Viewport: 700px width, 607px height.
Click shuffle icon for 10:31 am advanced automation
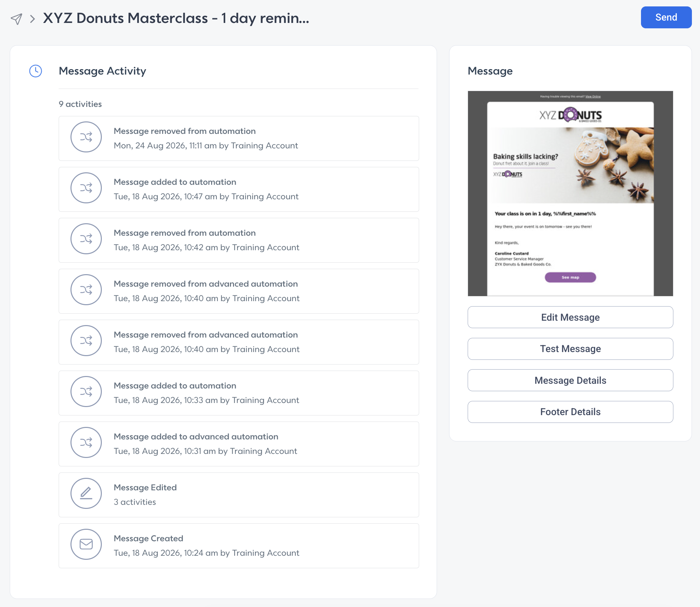86,442
